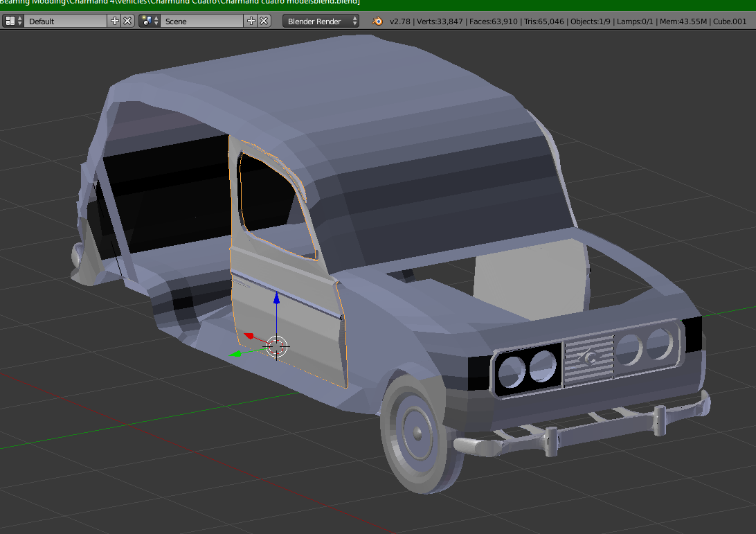Add a new screen layout
This screenshot has width=756, height=534.
(115, 21)
